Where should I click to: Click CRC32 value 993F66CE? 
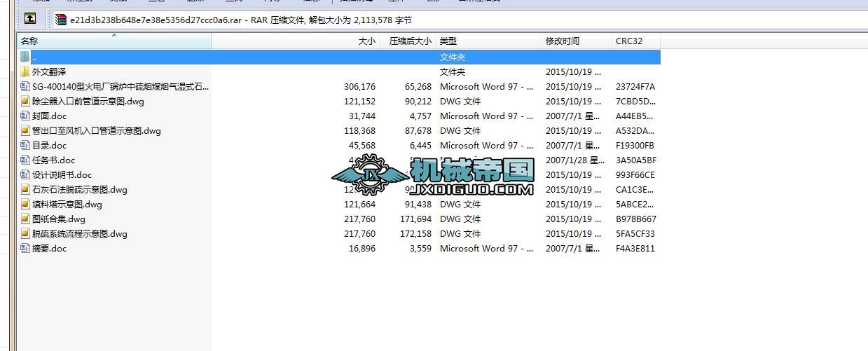[x=635, y=174]
